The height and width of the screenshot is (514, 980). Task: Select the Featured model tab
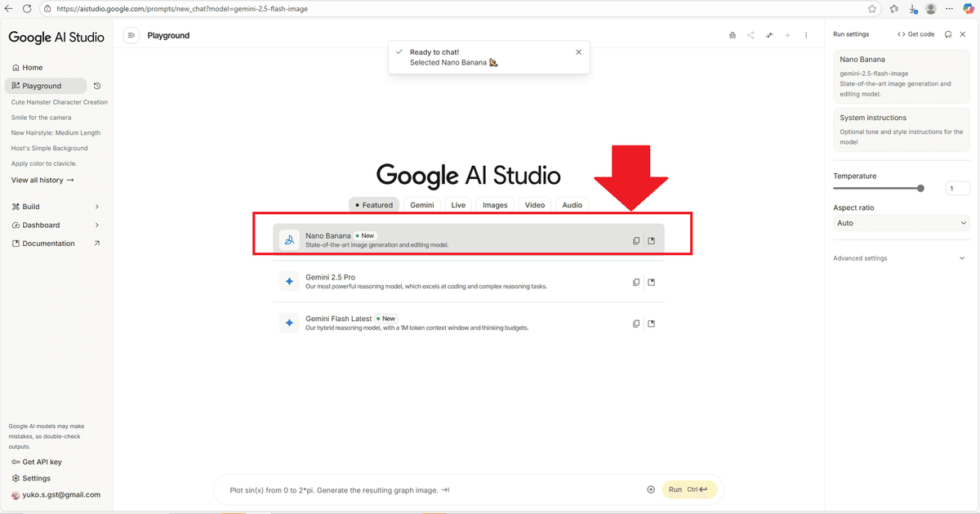click(373, 205)
